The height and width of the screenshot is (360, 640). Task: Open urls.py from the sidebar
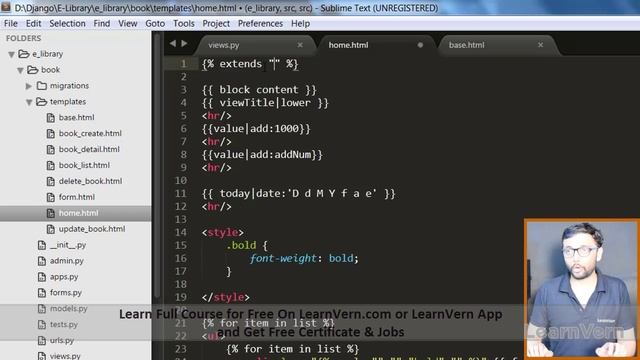point(62,340)
